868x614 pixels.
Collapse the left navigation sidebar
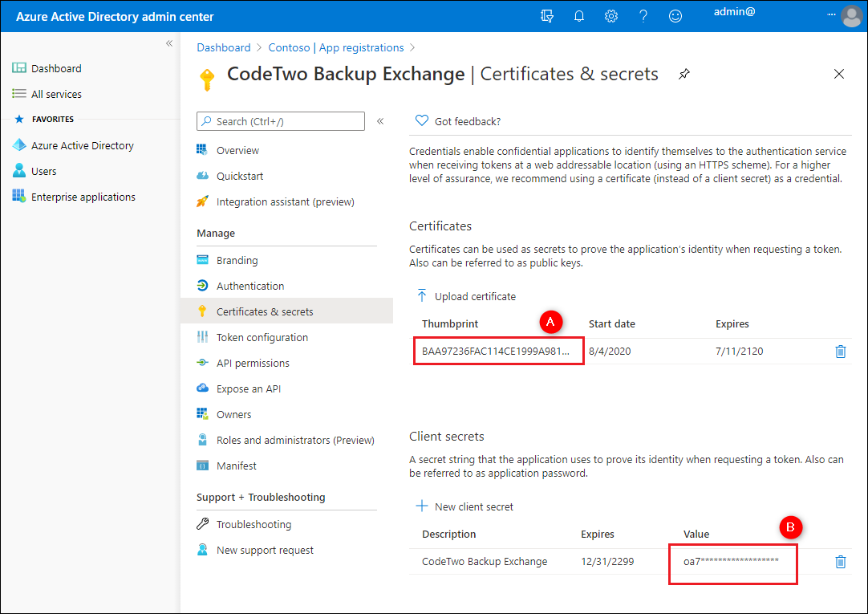tap(169, 43)
